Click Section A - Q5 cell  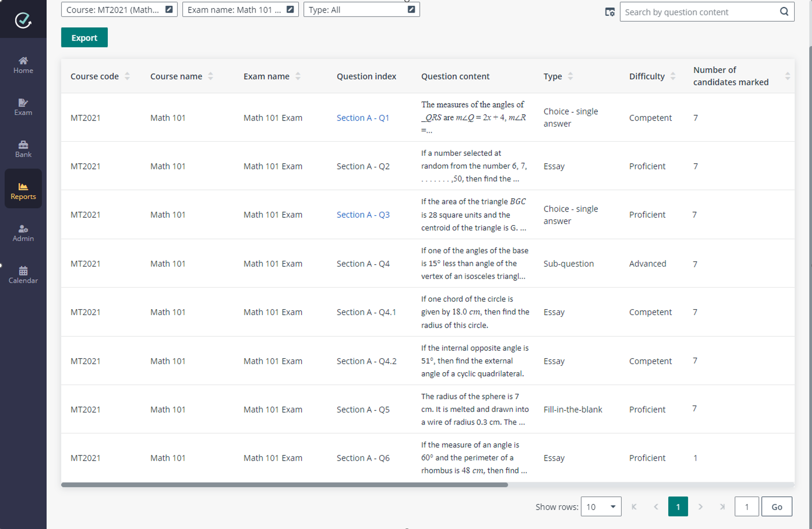click(363, 409)
